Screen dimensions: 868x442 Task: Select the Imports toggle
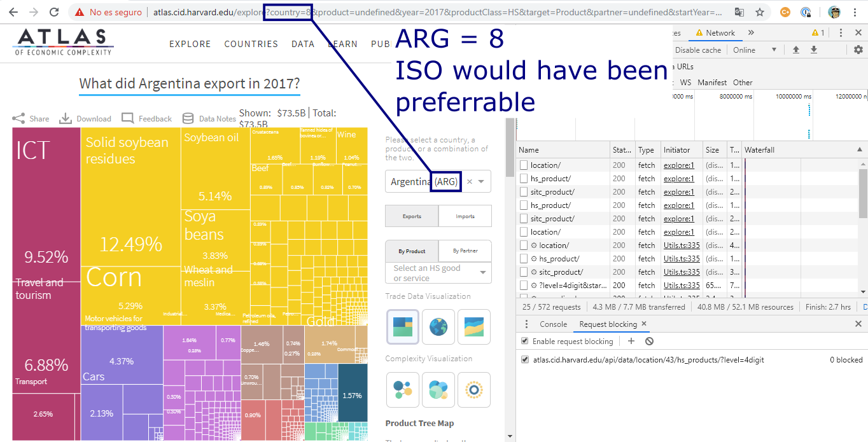tap(465, 216)
